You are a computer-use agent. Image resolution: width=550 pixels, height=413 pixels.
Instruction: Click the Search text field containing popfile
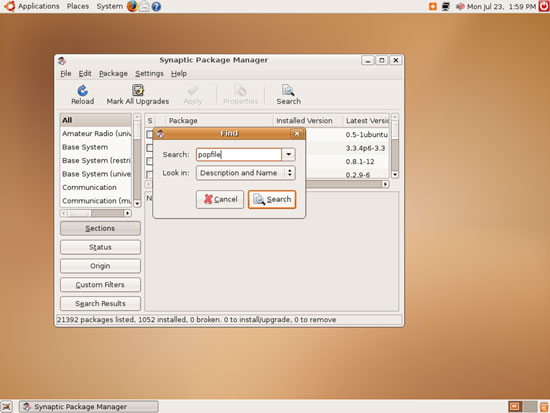click(x=239, y=154)
